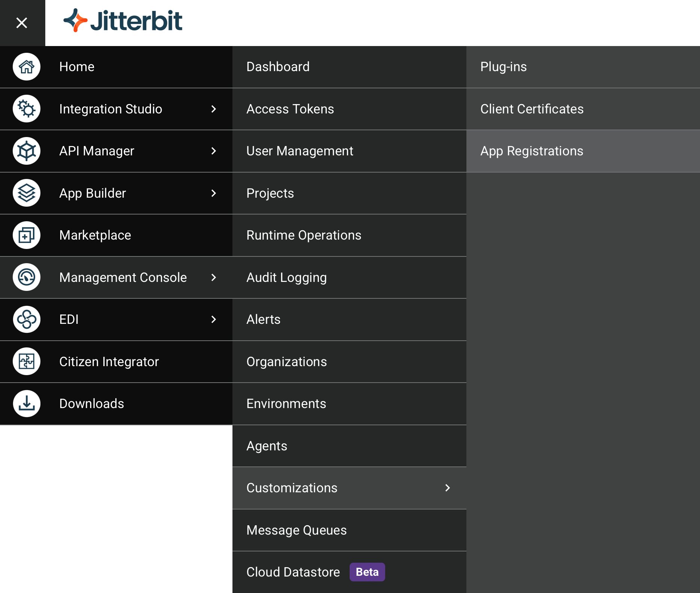Open Citizen Integrator menu item

[116, 362]
